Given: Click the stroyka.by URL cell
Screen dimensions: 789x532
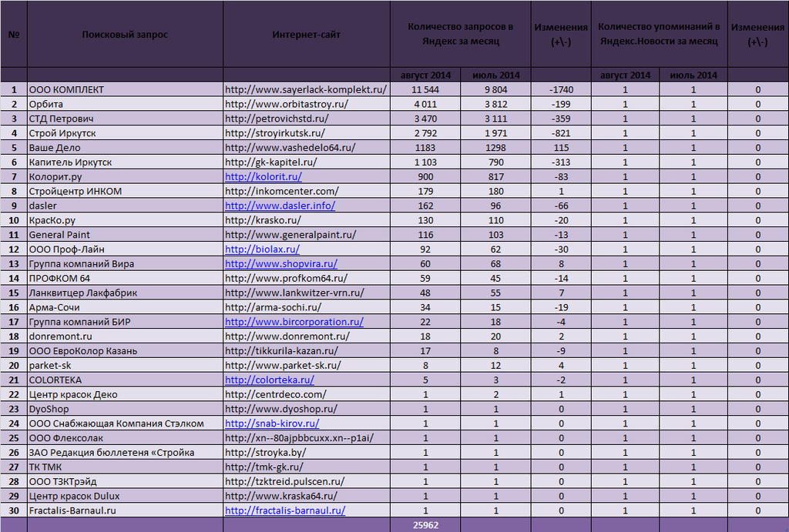Looking at the screenshot, I should click(307, 453).
